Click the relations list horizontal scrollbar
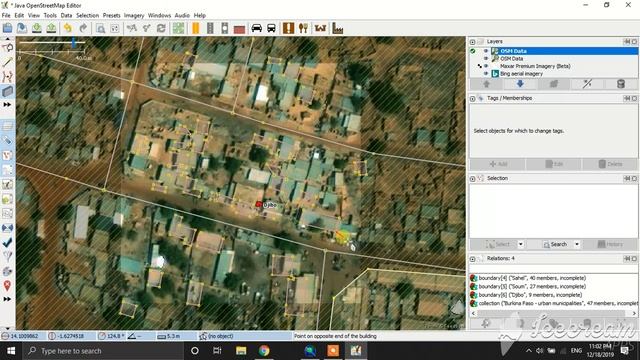 553,313
